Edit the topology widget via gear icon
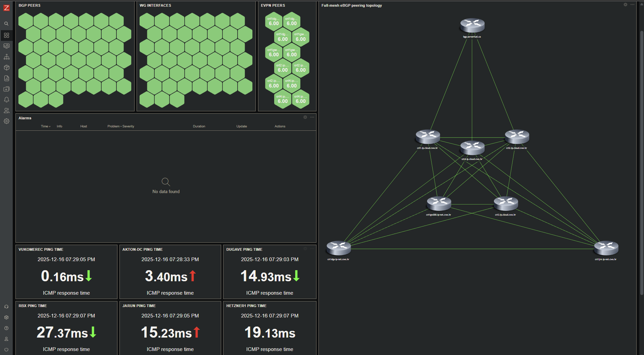The height and width of the screenshot is (355, 644). point(625,5)
